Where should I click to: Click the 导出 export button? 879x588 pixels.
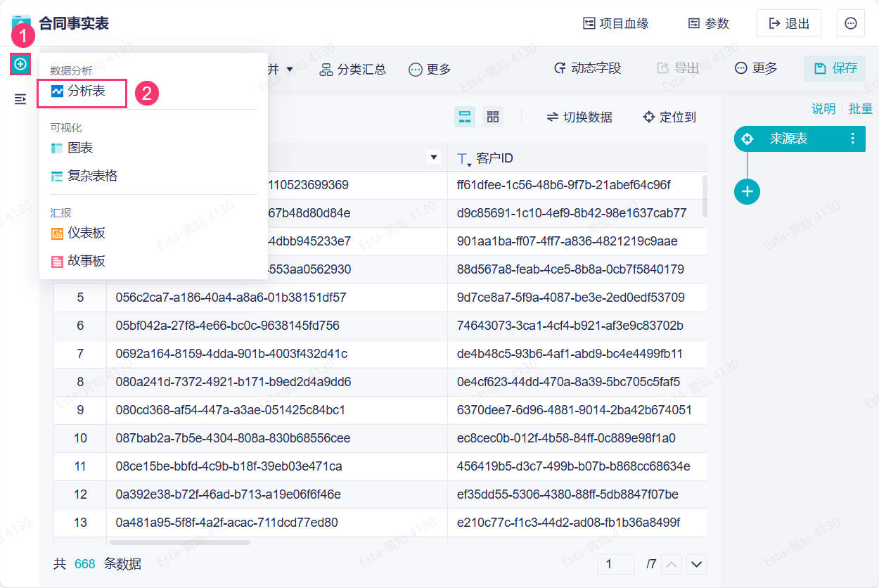pyautogui.click(x=678, y=68)
